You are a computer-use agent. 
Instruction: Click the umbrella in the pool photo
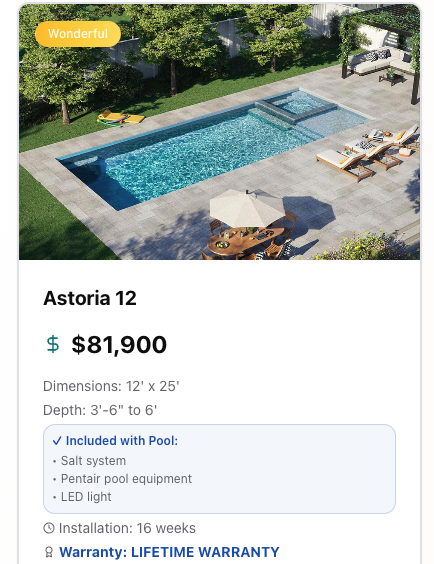[x=247, y=208]
